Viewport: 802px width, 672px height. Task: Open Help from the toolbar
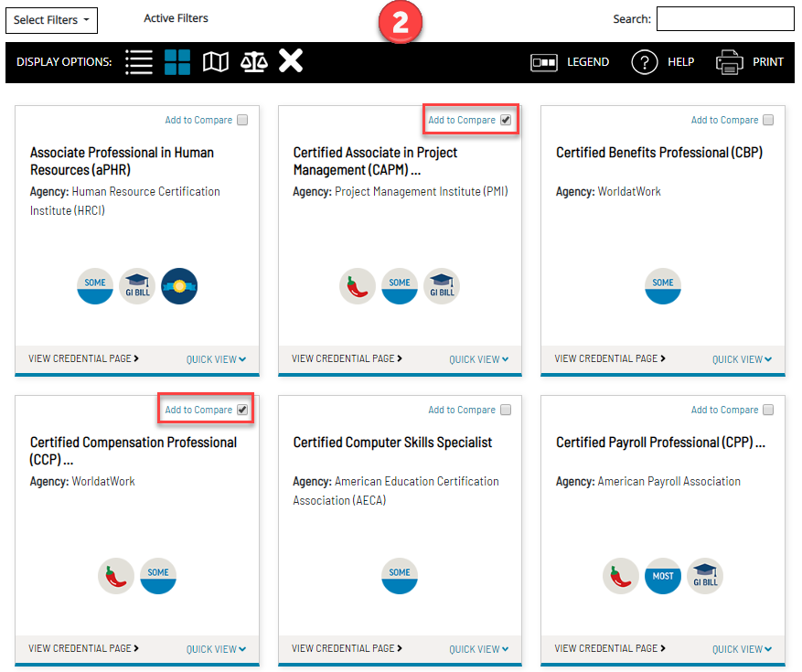point(662,62)
